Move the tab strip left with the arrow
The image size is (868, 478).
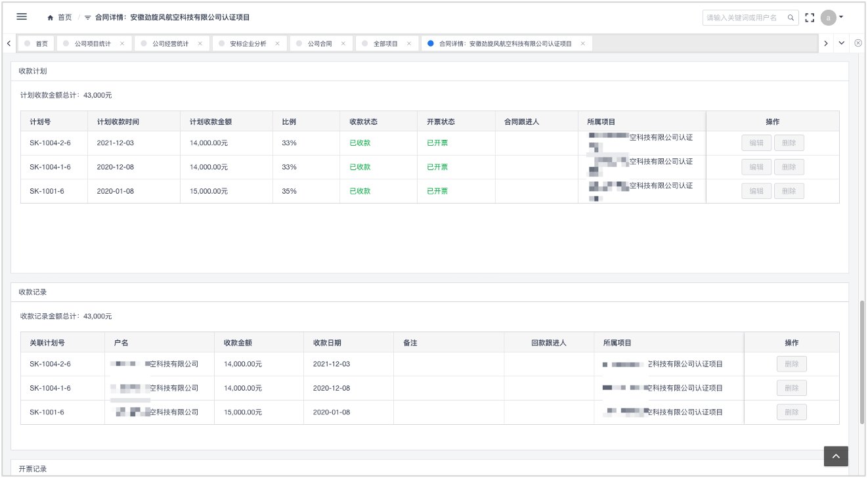click(8, 43)
